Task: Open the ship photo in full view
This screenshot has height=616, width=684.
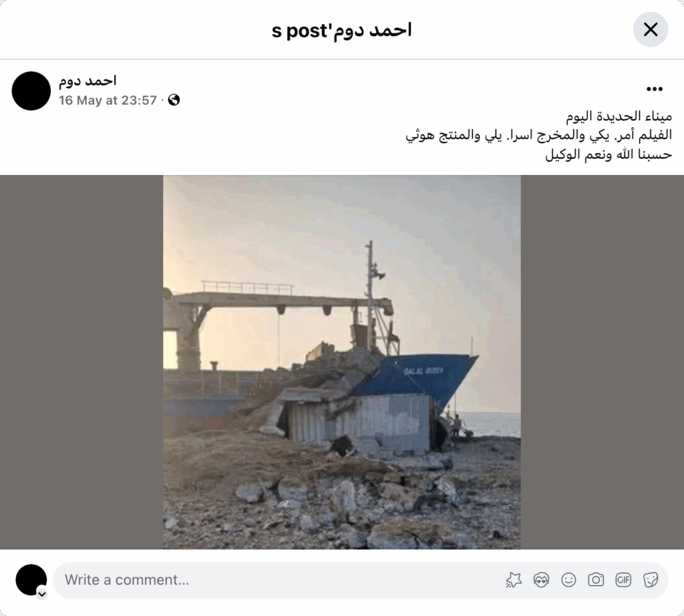Action: [x=342, y=362]
